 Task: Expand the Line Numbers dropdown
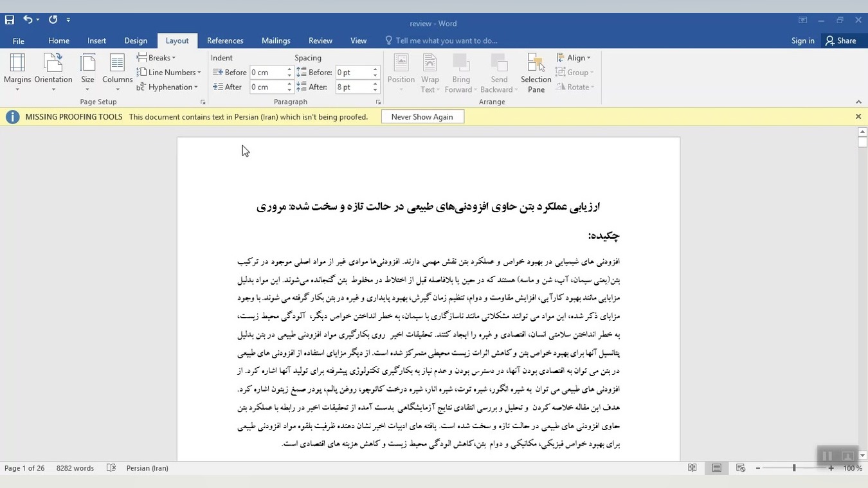pos(169,73)
